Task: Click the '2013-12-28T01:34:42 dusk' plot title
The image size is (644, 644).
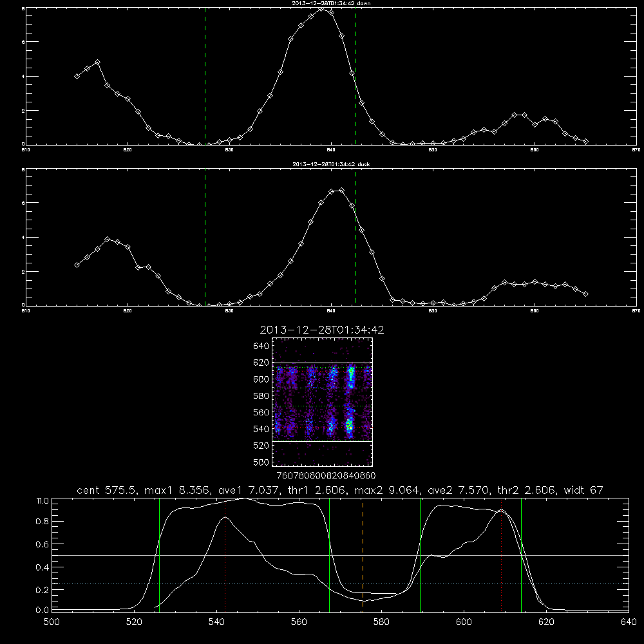Action: 331,164
